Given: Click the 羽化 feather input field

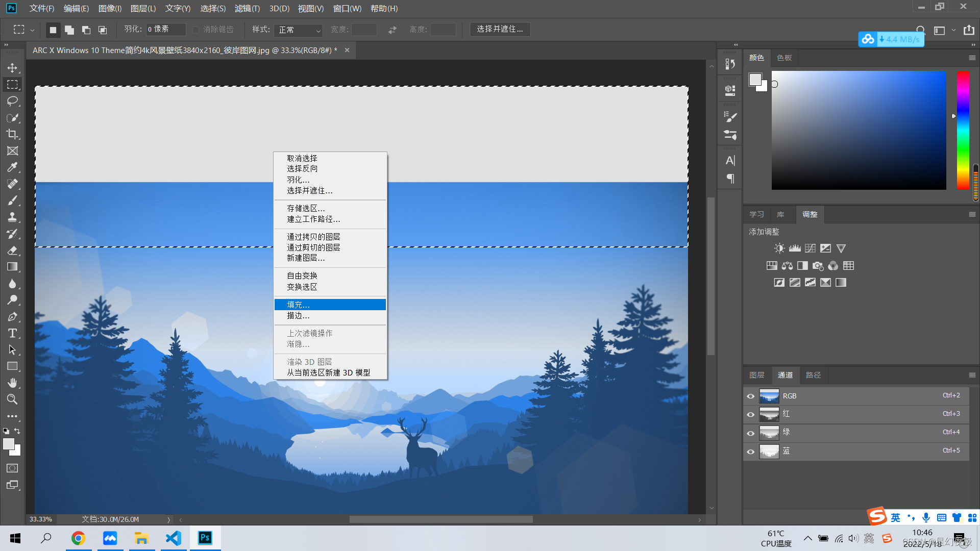Looking at the screenshot, I should coord(165,29).
